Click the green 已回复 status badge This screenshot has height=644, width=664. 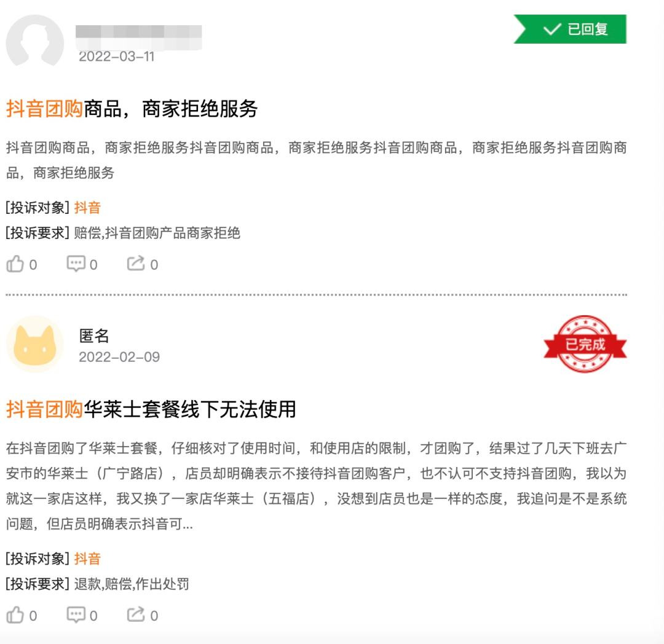(x=571, y=29)
